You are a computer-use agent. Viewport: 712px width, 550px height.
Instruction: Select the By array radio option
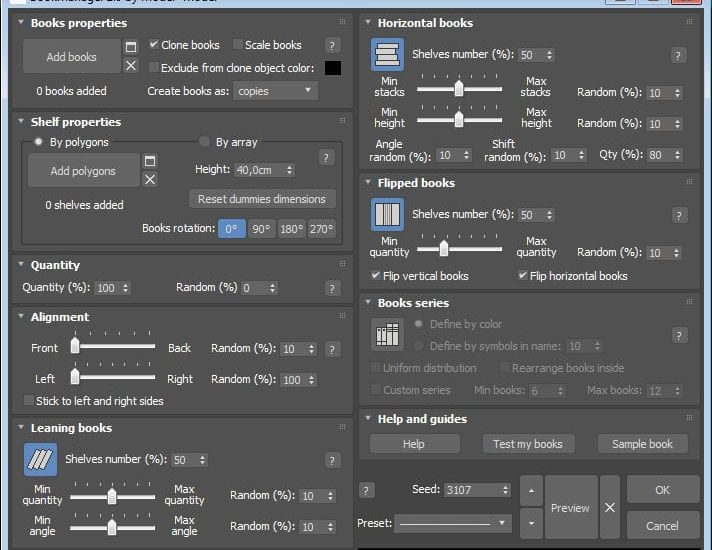coord(205,142)
